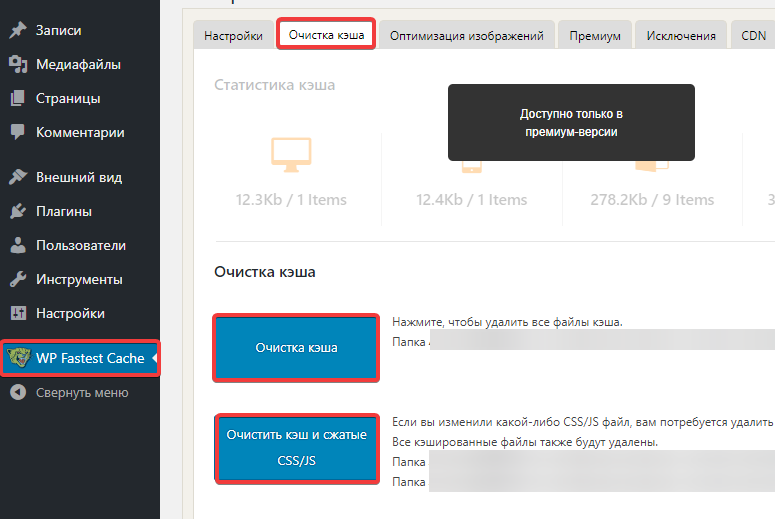Click the Комментарии speech bubble icon

(18, 131)
